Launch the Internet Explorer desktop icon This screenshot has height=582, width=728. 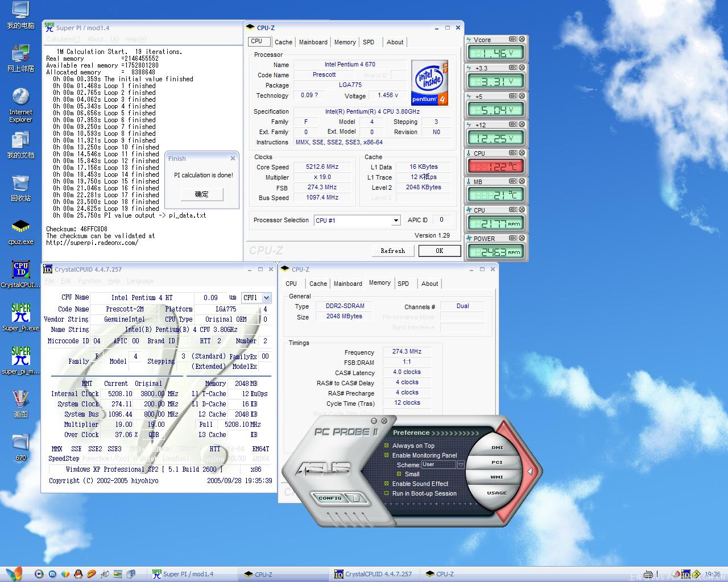click(x=20, y=105)
